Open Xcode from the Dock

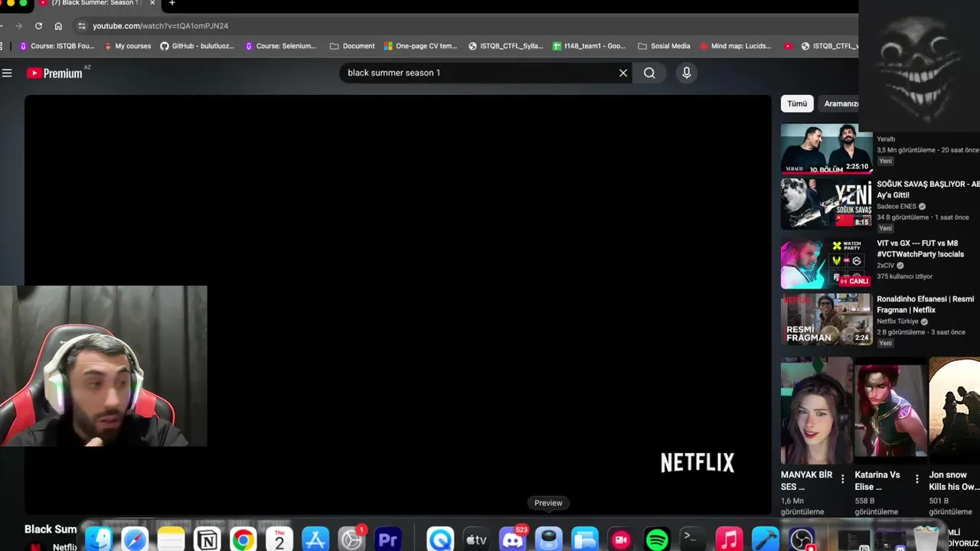coord(765,540)
